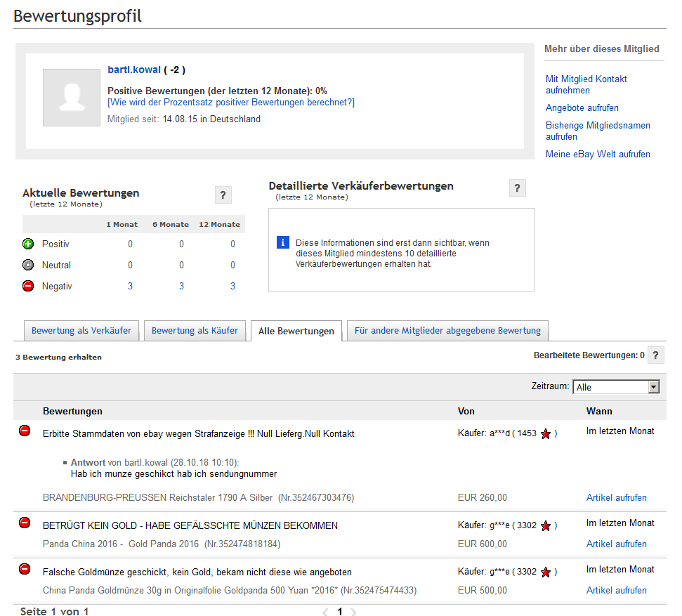Viewport: 682px width, 616px height.
Task: Select the Alle Bewertungen tab
Action: tap(296, 332)
